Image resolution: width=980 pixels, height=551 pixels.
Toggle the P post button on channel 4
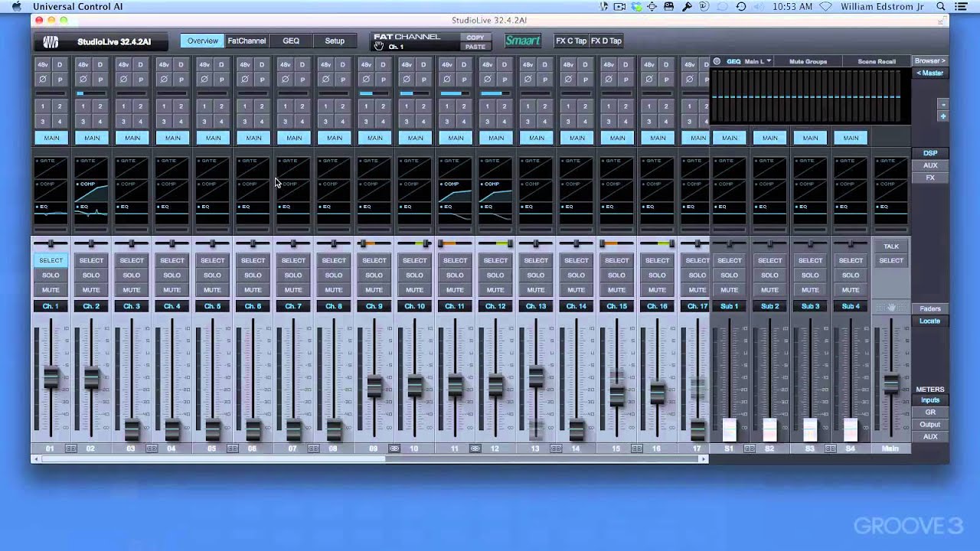point(181,79)
